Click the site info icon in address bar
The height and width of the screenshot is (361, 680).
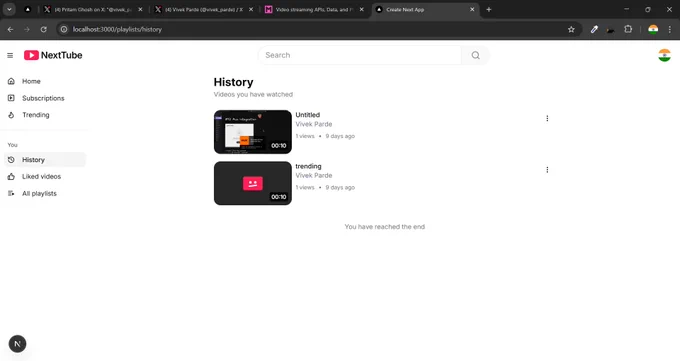pos(64,30)
